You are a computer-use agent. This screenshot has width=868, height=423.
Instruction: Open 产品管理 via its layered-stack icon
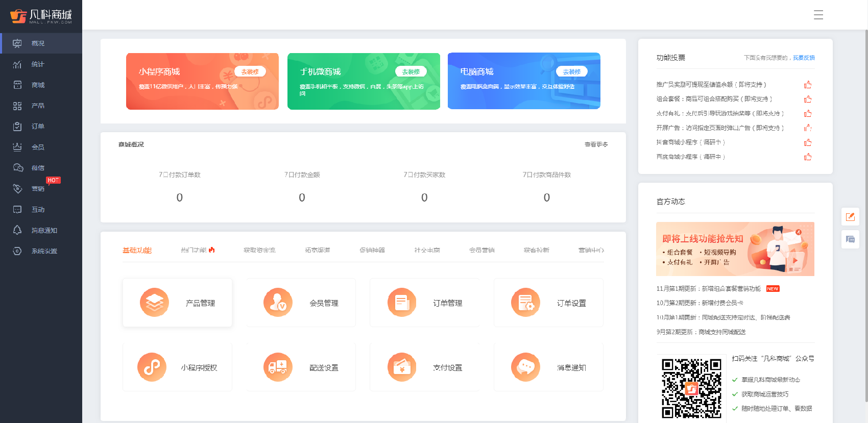[154, 303]
